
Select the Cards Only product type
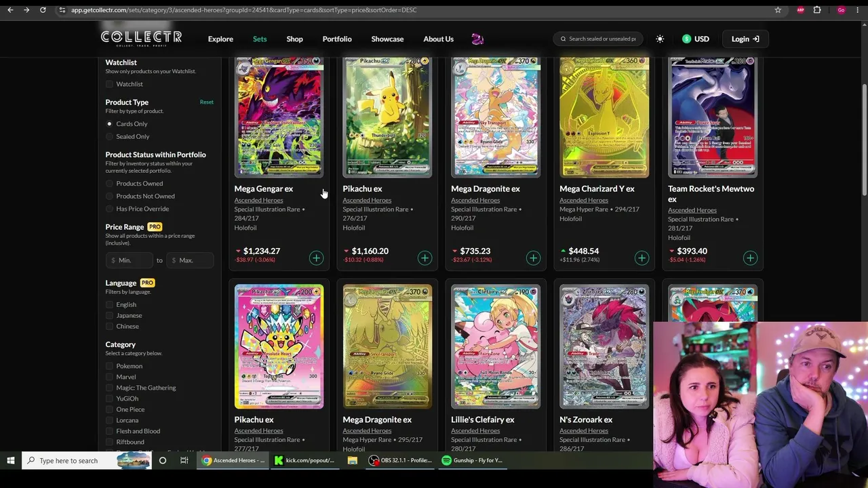(x=109, y=124)
